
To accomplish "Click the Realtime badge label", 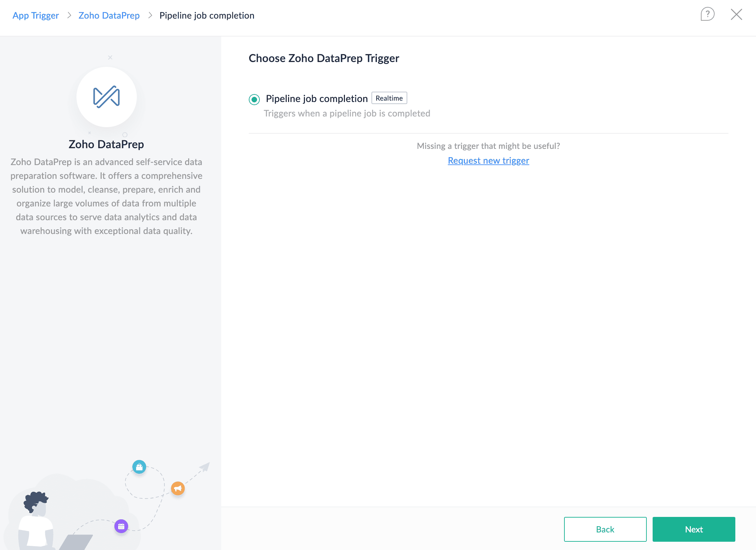I will pyautogui.click(x=389, y=98).
